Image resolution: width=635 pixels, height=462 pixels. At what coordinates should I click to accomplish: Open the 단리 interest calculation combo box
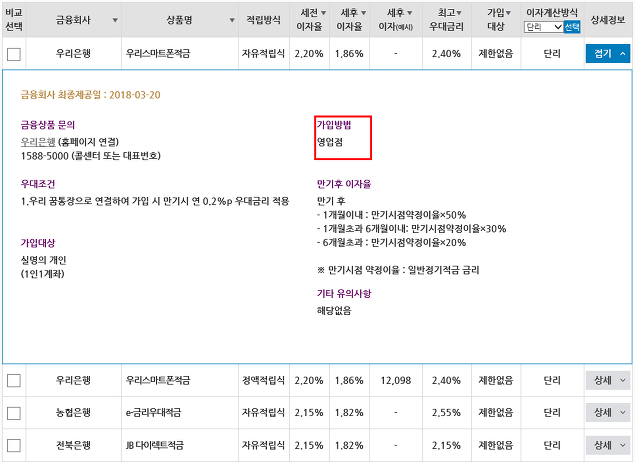point(543,27)
